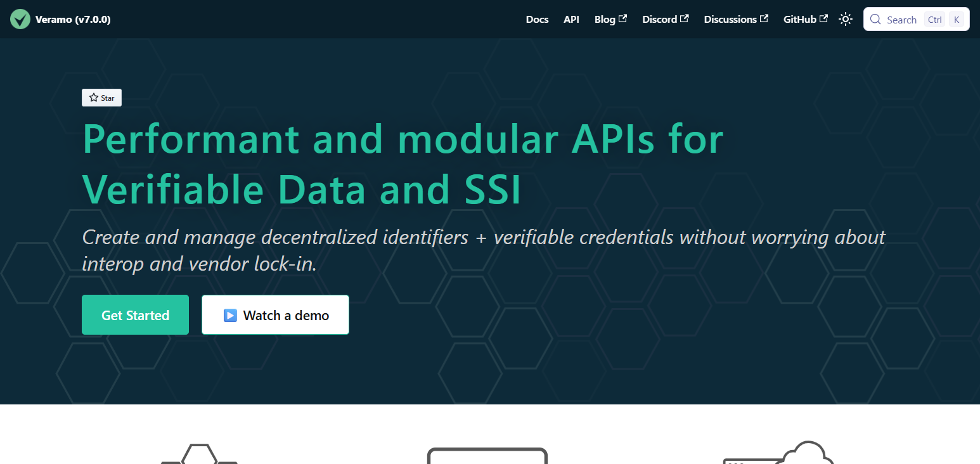Open the API navigation item
The width and height of the screenshot is (980, 464).
pyautogui.click(x=571, y=19)
